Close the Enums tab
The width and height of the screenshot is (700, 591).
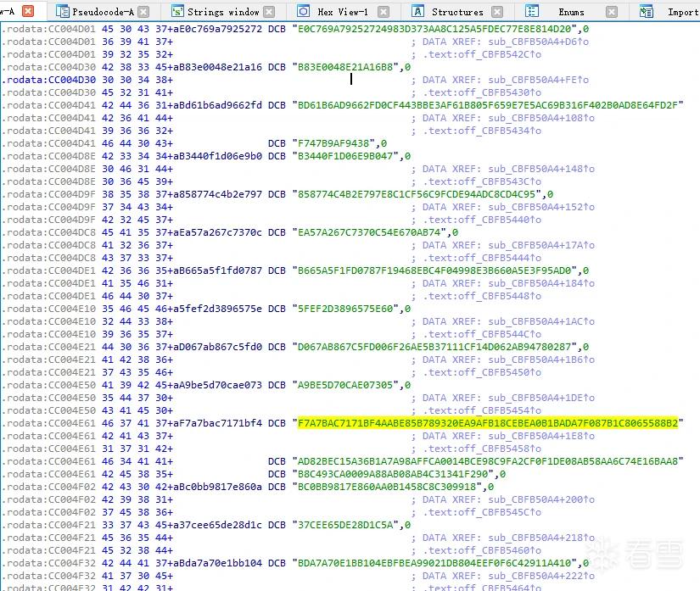(x=612, y=12)
